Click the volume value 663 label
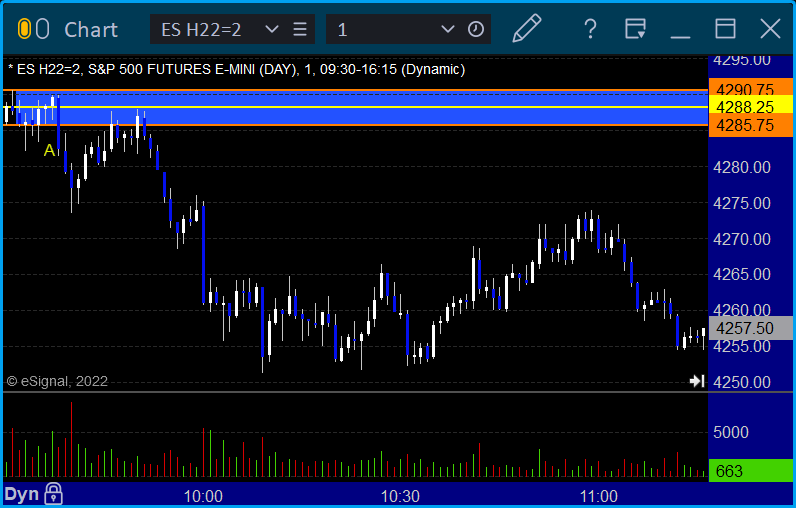Viewport: 796px width, 508px height. coord(750,471)
